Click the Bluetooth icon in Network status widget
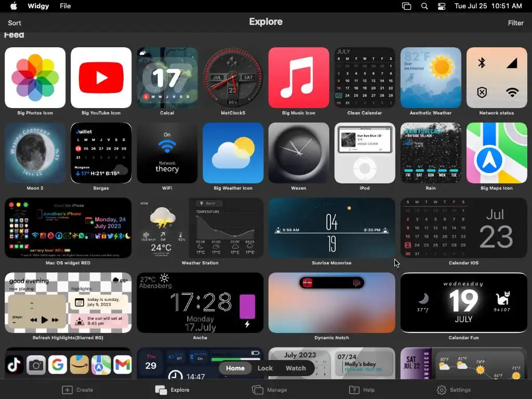The image size is (532, 399). [x=482, y=63]
